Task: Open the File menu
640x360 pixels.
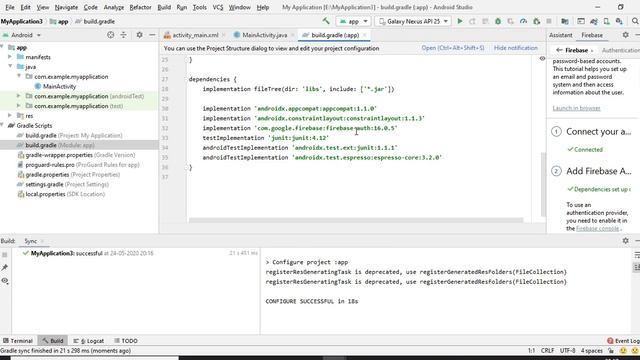Action: coord(10,7)
